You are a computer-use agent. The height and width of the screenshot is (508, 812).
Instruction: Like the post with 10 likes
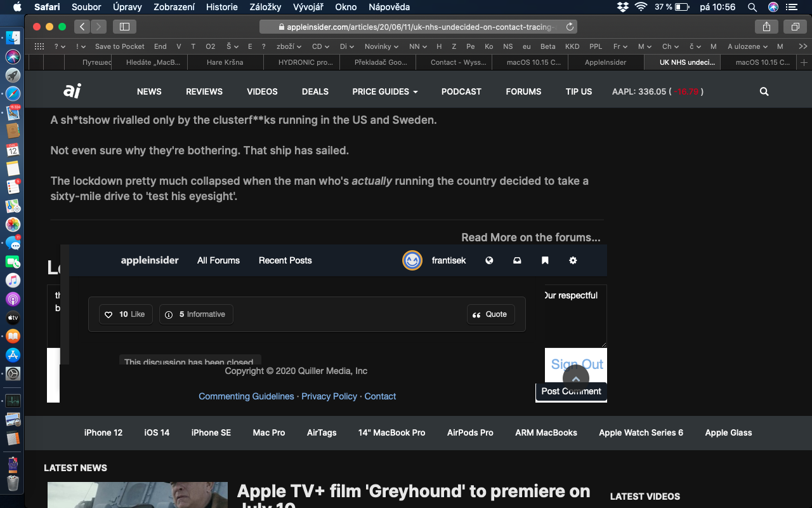(126, 314)
